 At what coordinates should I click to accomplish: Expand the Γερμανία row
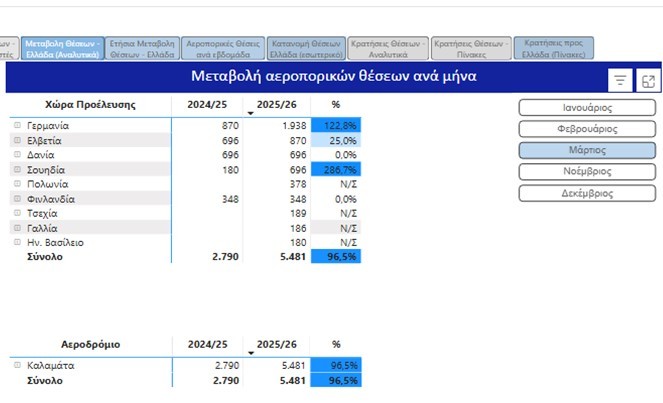pos(16,126)
